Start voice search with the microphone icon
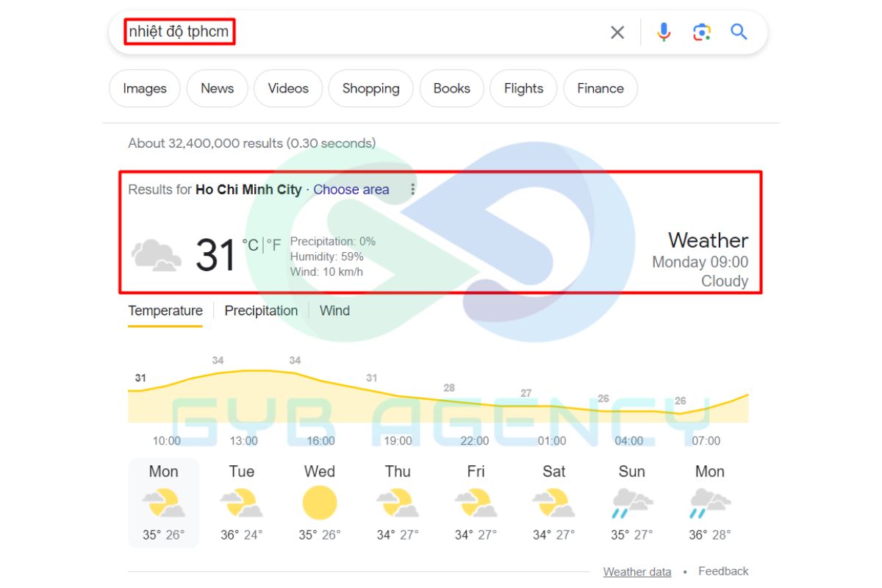Viewport: 882px width, 588px height. (x=664, y=32)
